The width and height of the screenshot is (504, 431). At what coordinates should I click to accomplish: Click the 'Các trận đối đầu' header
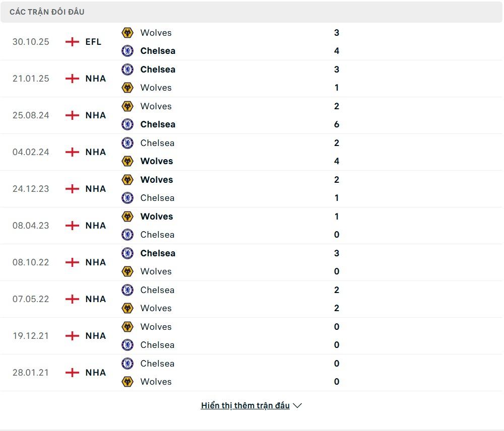click(47, 12)
